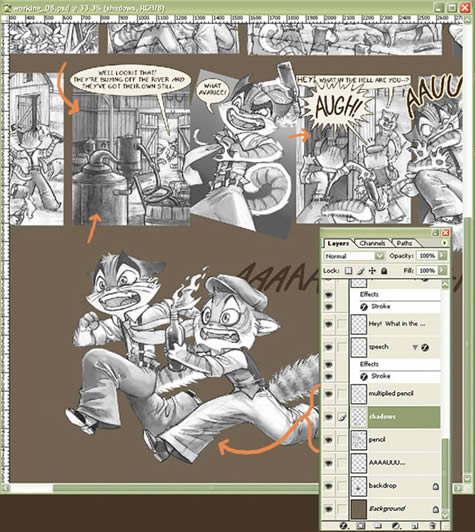Enable lock all padlock icon
Image resolution: width=475 pixels, height=532 pixels.
[384, 271]
